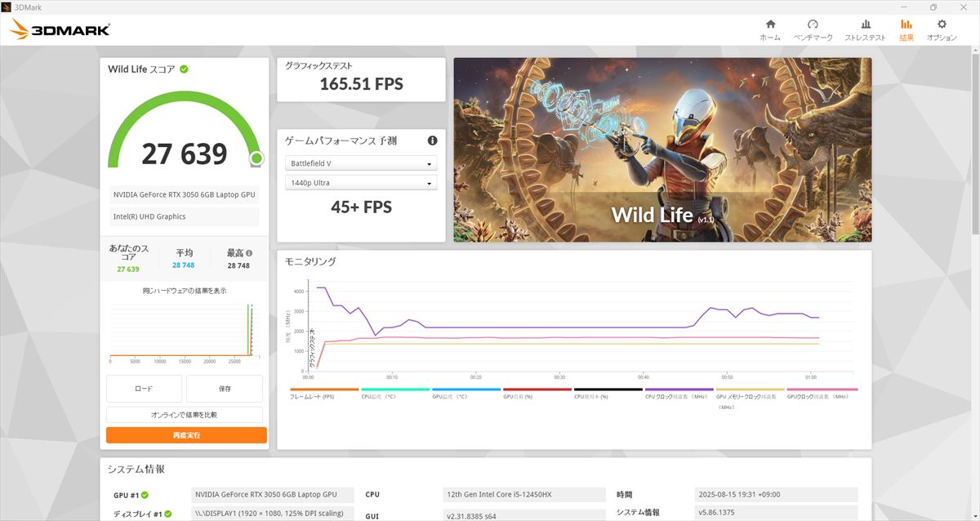
Task: Click the info icon next to ゲームパフォーマンス予測
Action: (x=432, y=140)
